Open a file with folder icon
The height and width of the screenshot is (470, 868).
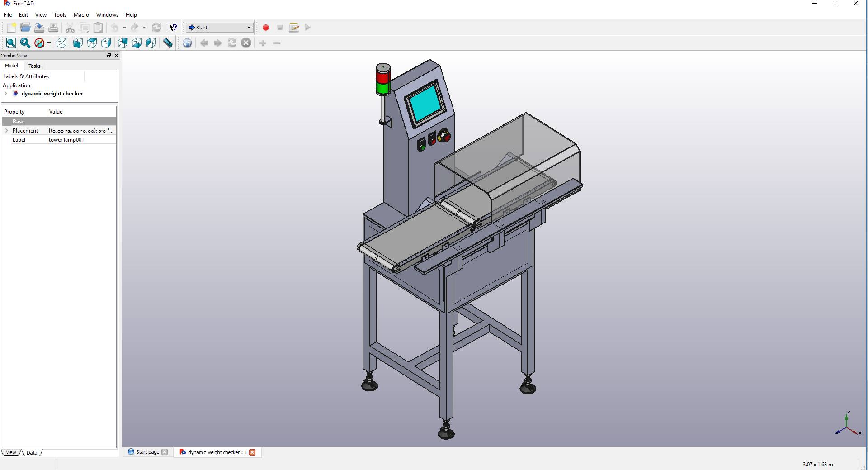coord(25,28)
